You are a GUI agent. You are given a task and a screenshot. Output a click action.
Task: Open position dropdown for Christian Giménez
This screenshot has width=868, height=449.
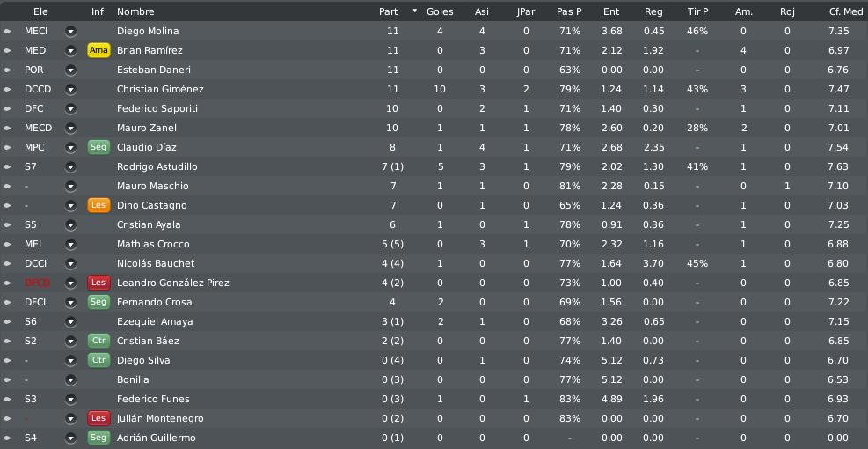70,89
